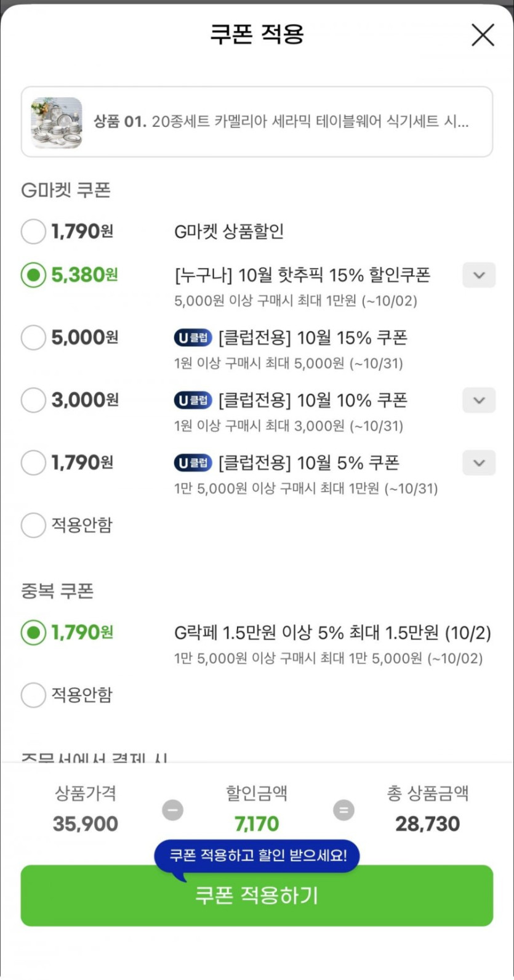Click the U클럽 badge on 10% coupon
Screen dimensions: 514x980
[193, 400]
